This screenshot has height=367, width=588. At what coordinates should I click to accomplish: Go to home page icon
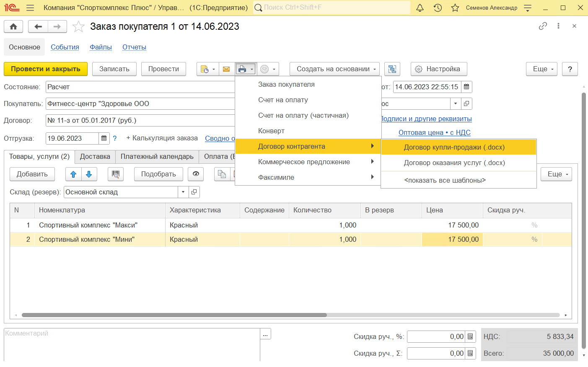point(13,26)
